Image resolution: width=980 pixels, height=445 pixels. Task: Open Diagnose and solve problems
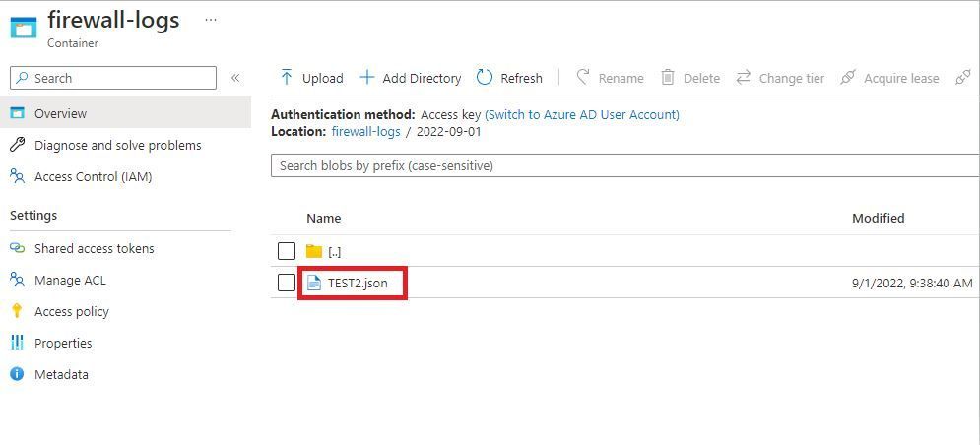[x=118, y=145]
